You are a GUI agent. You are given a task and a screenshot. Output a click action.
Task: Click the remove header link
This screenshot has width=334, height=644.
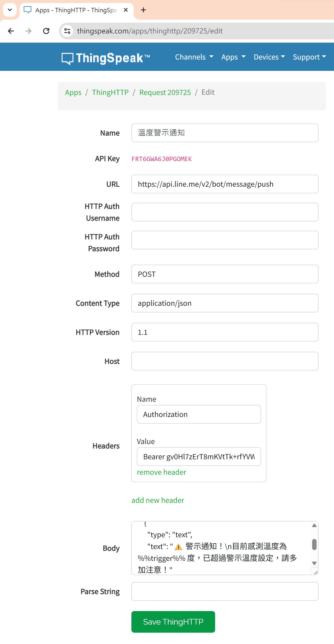(162, 472)
